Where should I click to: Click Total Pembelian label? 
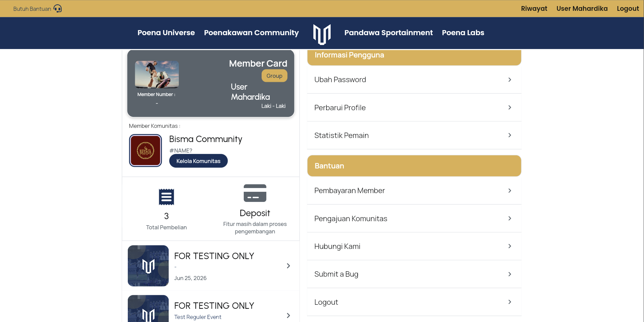(x=166, y=227)
